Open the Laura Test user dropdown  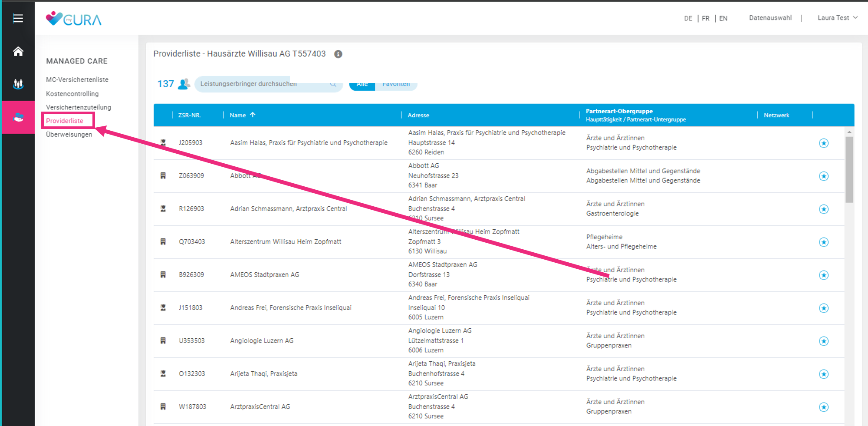(837, 18)
